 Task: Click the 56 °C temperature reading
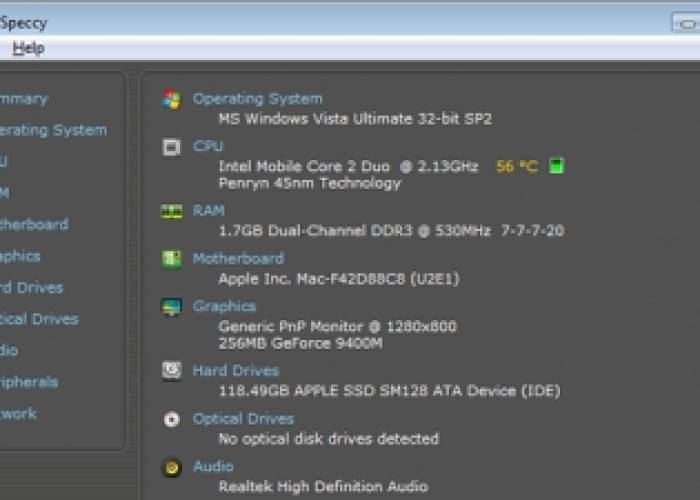point(517,167)
